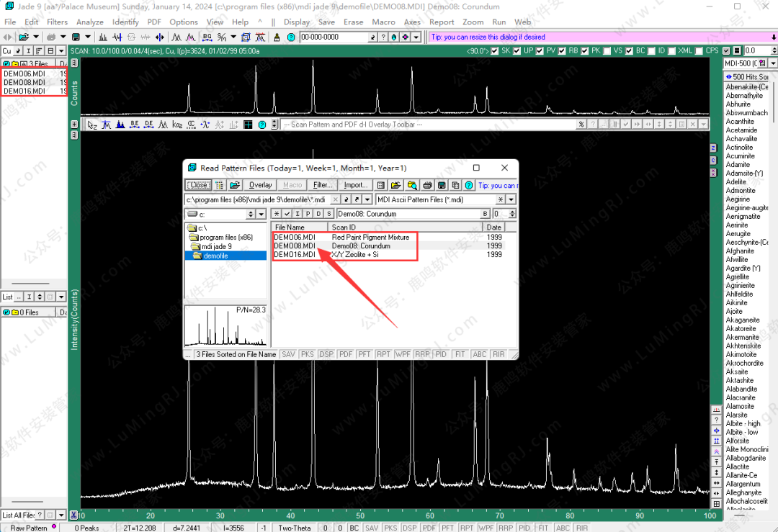Click the padlock icon in the main toolbar

point(277,37)
